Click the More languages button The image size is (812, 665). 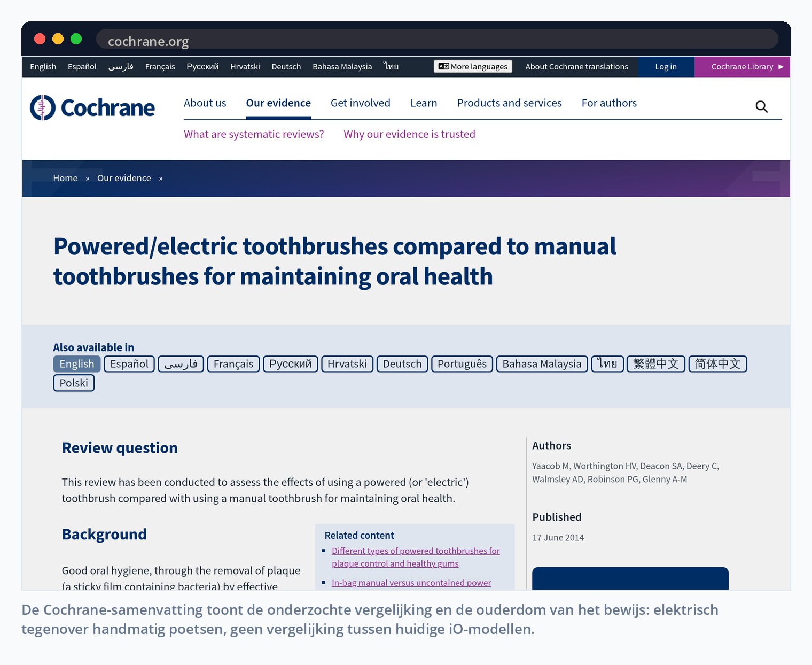pos(473,66)
